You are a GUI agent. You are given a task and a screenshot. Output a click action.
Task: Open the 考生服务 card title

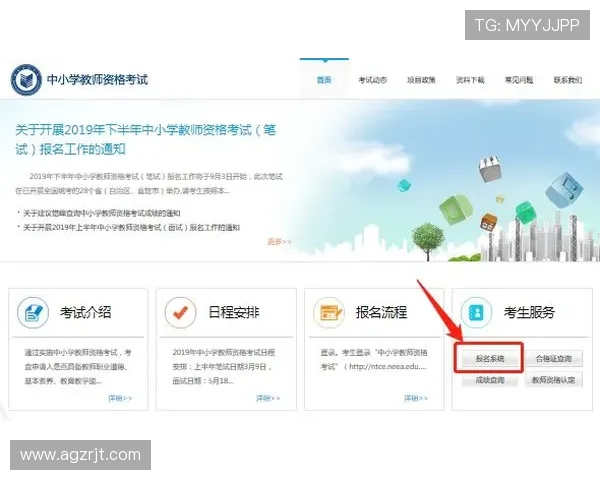(x=529, y=312)
